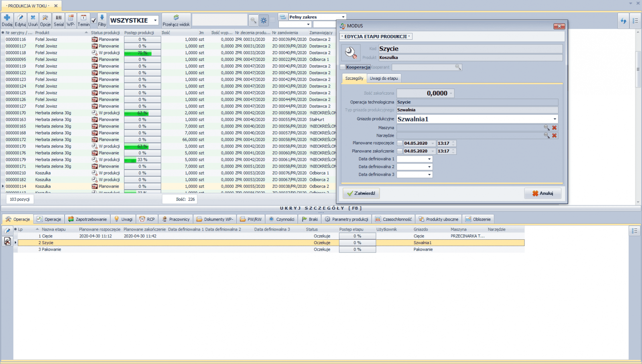642x364 pixels.
Task: Click the Kooperant magnifier search icon
Action: 458,67
